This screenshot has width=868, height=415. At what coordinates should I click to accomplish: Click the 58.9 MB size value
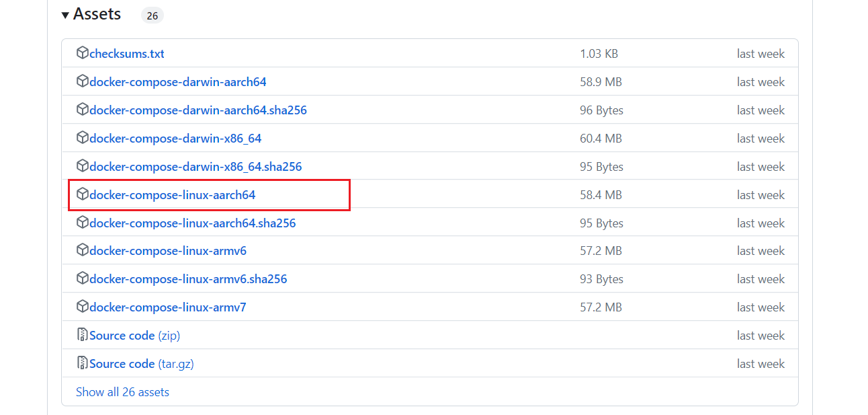(601, 82)
